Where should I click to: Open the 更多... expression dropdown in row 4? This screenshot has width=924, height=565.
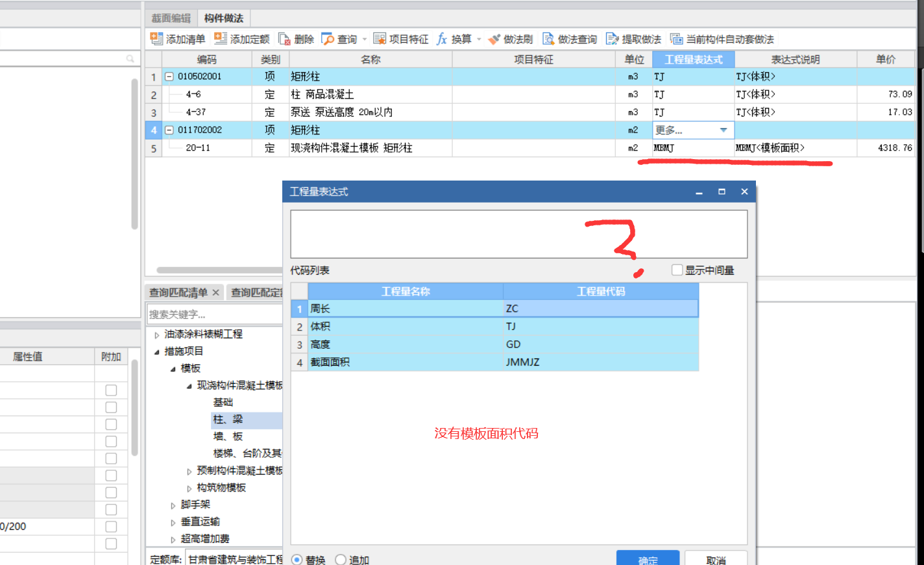[x=723, y=130]
